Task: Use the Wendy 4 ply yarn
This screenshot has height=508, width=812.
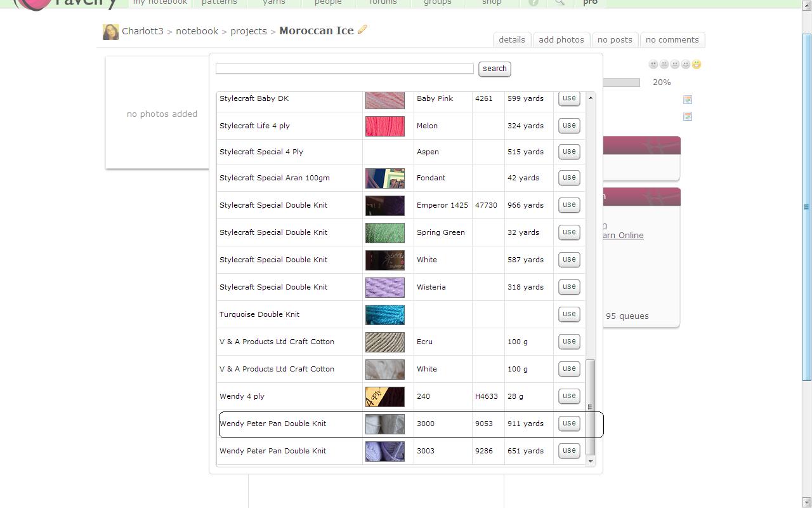Action: click(569, 396)
